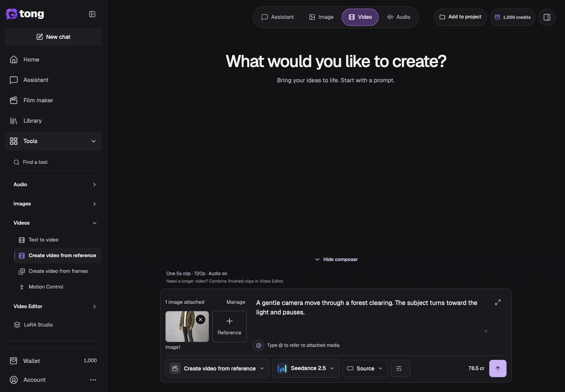Collapse the left sidebar panel icon
The width and height of the screenshot is (565, 392).
[92, 14]
